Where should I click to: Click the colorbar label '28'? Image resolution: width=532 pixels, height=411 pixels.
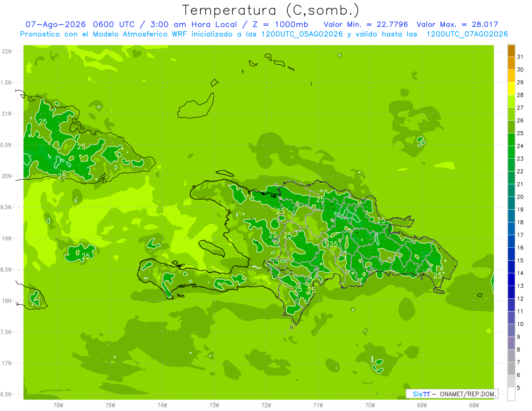coord(520,95)
